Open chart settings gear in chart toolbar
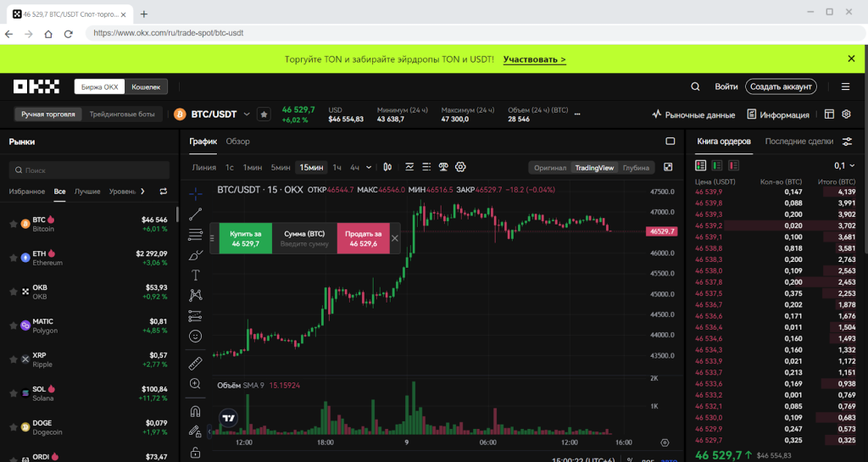This screenshot has height=462, width=868. (461, 167)
